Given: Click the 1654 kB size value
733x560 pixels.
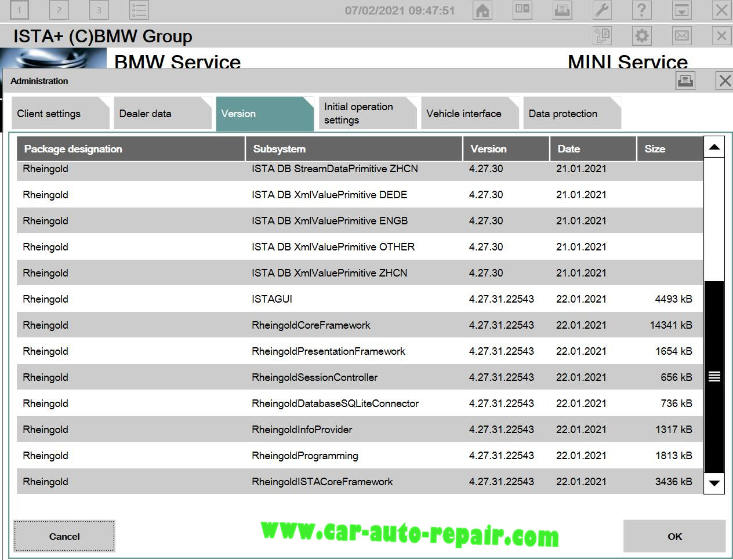Looking at the screenshot, I should tap(673, 351).
